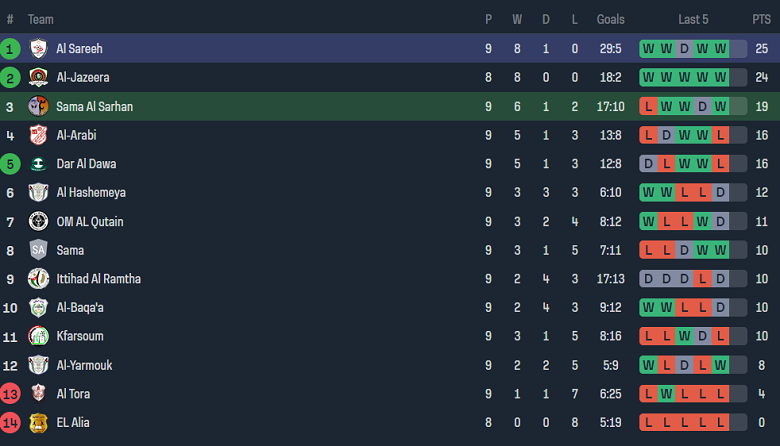The image size is (780, 446).
Task: Sort the table by PTS column
Action: click(x=761, y=19)
